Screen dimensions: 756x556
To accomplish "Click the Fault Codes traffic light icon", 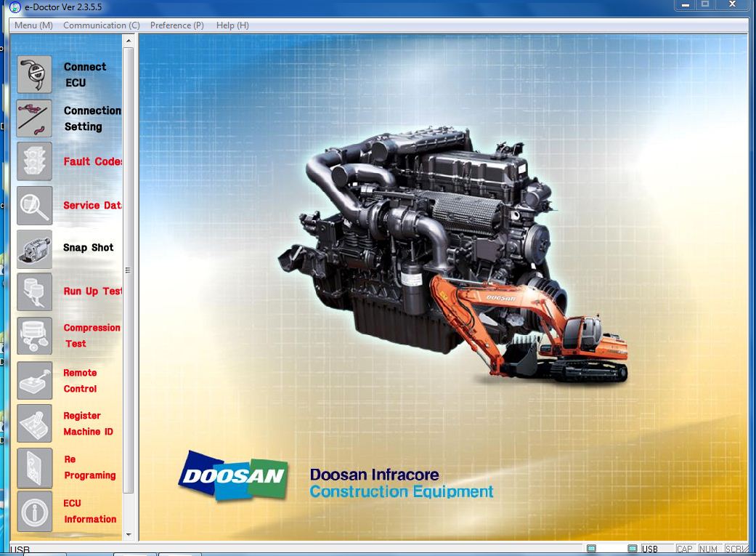I will [x=34, y=161].
